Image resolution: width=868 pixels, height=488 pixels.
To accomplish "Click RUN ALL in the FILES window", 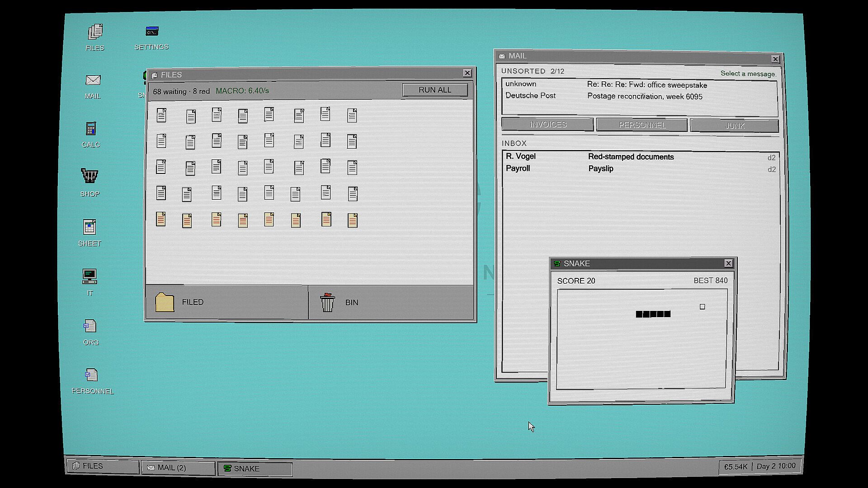I will click(x=435, y=90).
